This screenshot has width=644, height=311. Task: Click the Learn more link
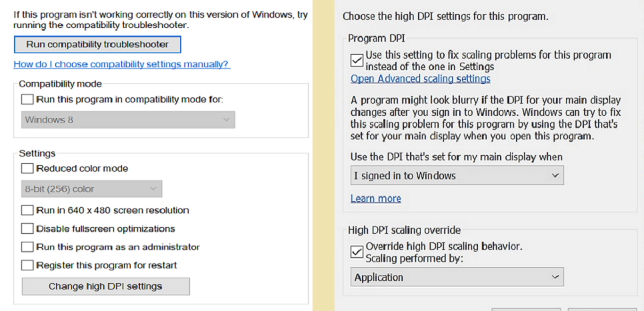pos(375,198)
